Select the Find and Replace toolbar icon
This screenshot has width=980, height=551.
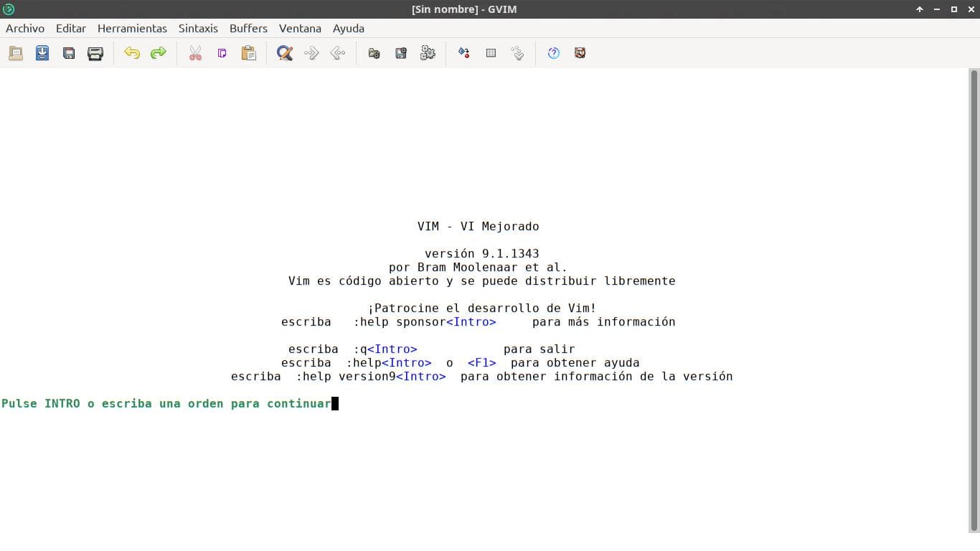[x=284, y=52]
